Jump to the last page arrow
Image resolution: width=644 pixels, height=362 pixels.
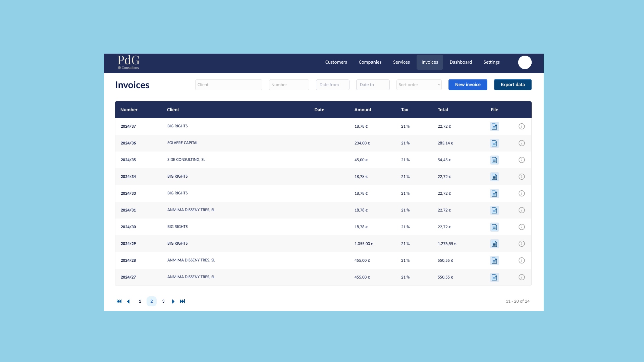[x=182, y=301]
